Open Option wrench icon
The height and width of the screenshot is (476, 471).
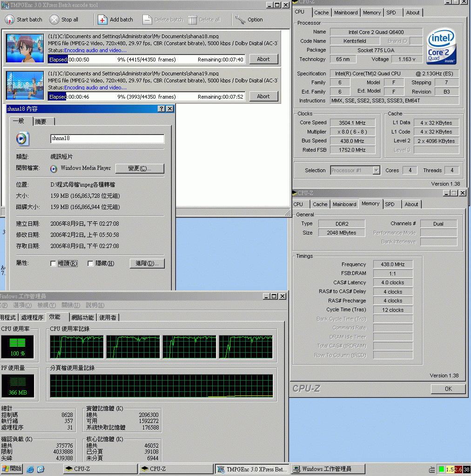tap(240, 20)
